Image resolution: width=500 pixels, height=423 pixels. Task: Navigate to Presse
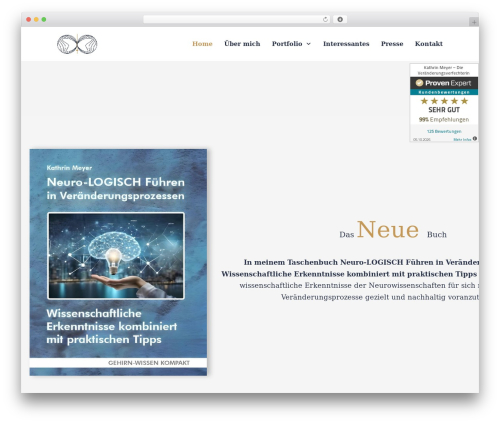392,44
